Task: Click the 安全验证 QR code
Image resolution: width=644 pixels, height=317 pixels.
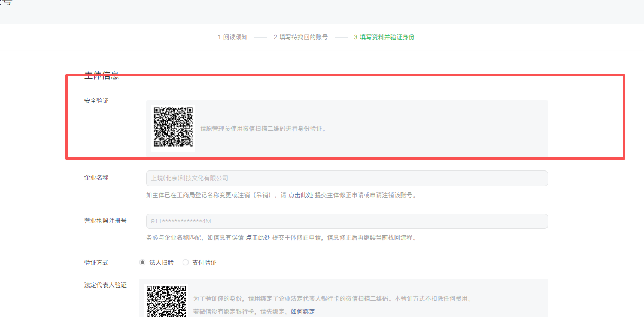Action: [173, 127]
